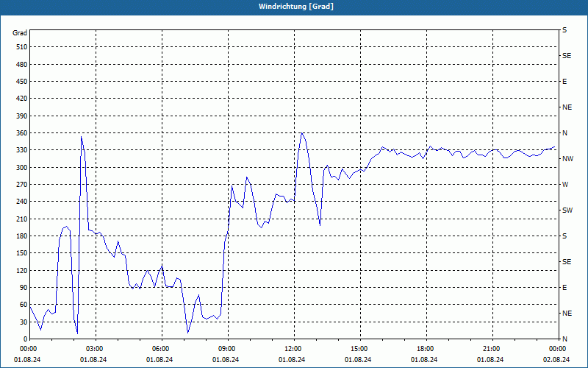Click the 15:00 time axis label
The width and height of the screenshot is (588, 368).
pyautogui.click(x=359, y=348)
